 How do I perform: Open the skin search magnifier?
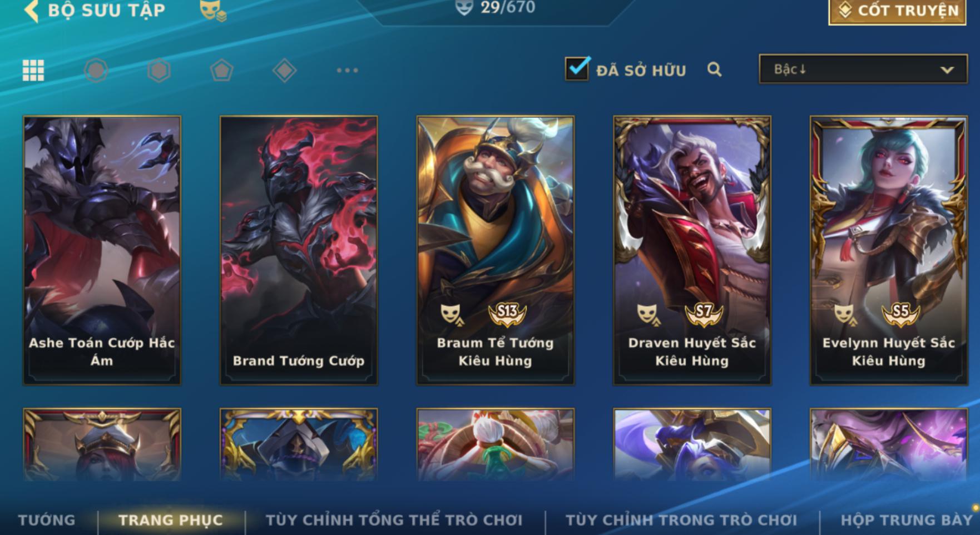715,70
